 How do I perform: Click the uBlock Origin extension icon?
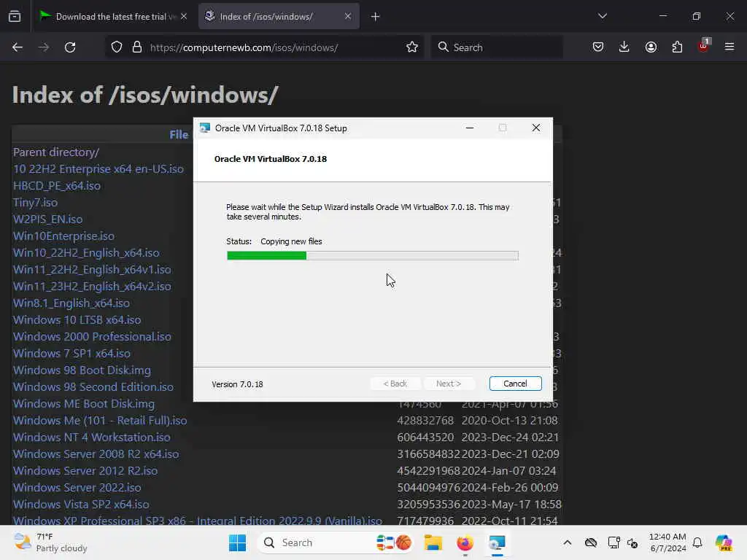(x=704, y=46)
